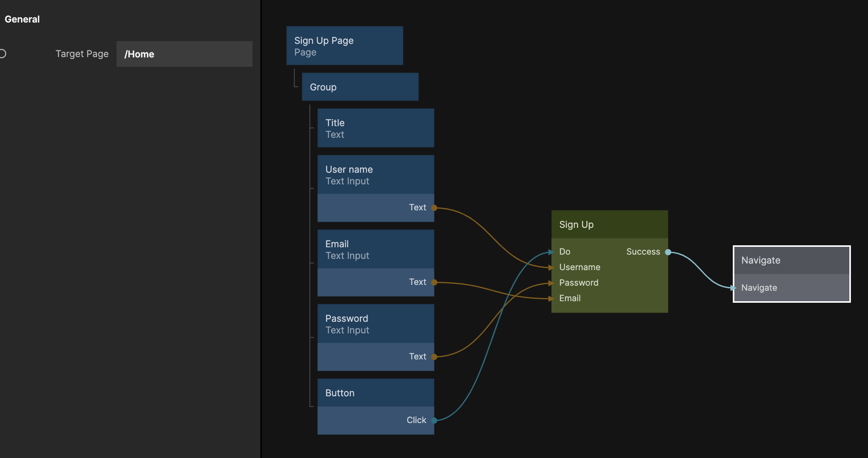Select the Sign Up node header

(609, 224)
